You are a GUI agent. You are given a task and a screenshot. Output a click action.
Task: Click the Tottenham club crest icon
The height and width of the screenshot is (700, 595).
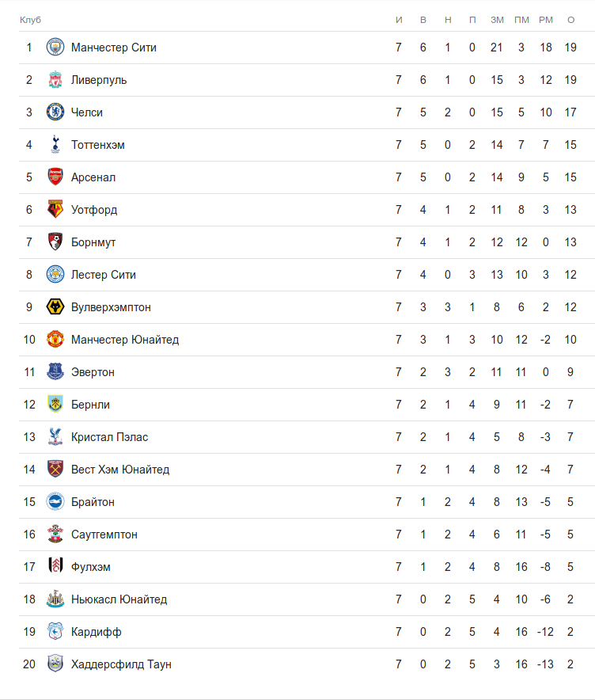(55, 145)
